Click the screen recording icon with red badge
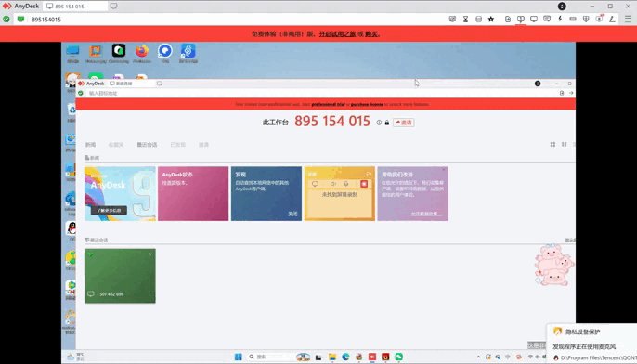This screenshot has height=364, width=637. point(599,19)
